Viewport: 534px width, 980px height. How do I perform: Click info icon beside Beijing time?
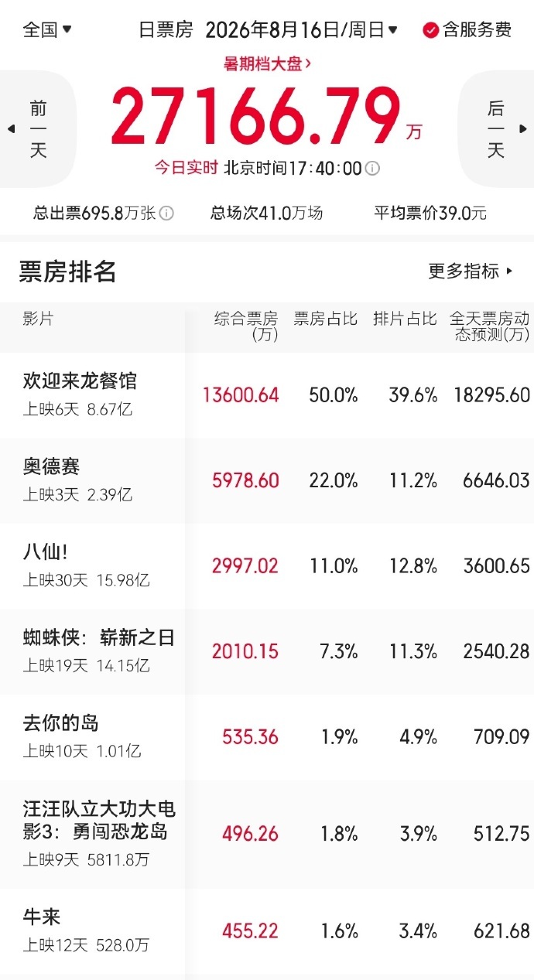(x=372, y=169)
